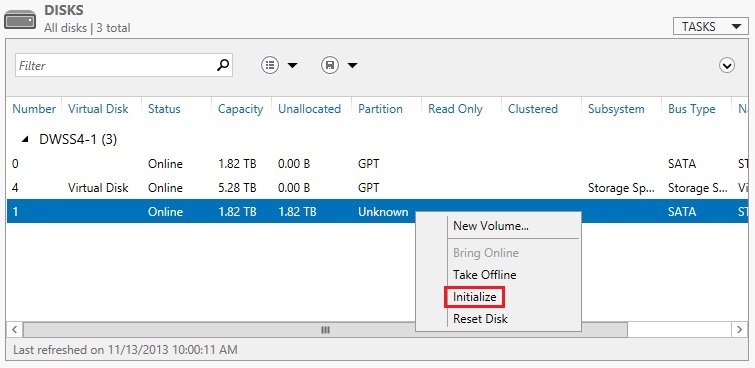This screenshot has width=755, height=368.
Task: Click 1.82 TB unallocated in disk 1 row
Action: click(x=297, y=212)
